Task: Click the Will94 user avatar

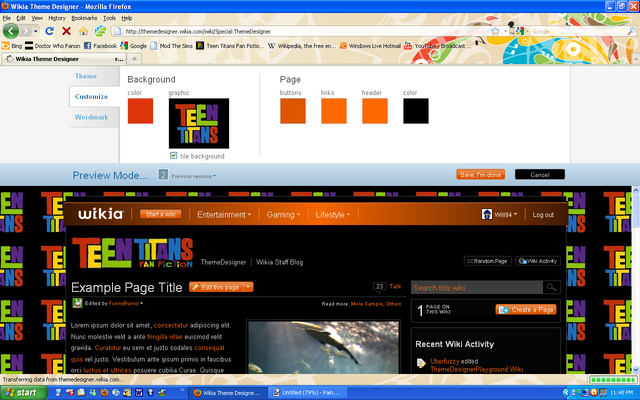Action: pyautogui.click(x=487, y=214)
